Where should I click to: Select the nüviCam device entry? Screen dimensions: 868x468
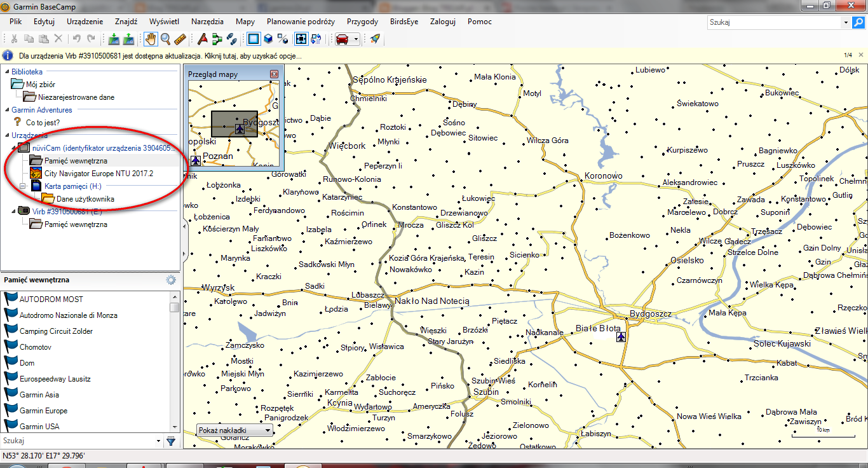(102, 148)
